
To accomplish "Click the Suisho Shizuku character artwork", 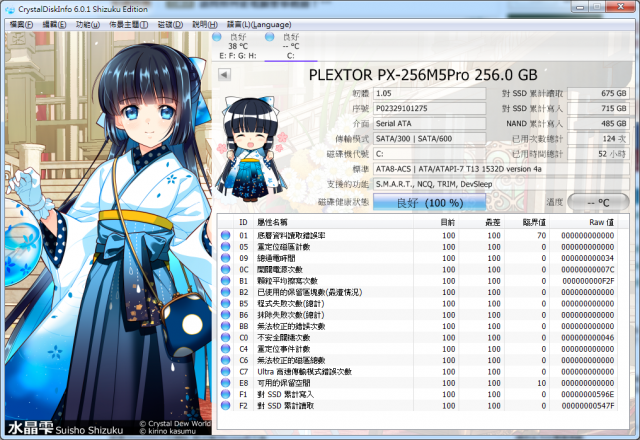I will click(x=108, y=233).
